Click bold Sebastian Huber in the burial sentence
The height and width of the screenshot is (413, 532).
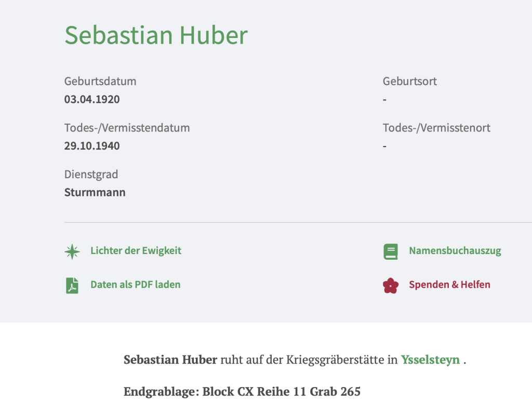(x=170, y=359)
